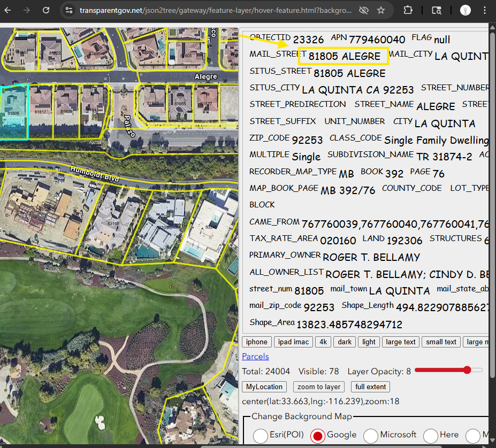Choose Microsoft as background map

pos(371,436)
